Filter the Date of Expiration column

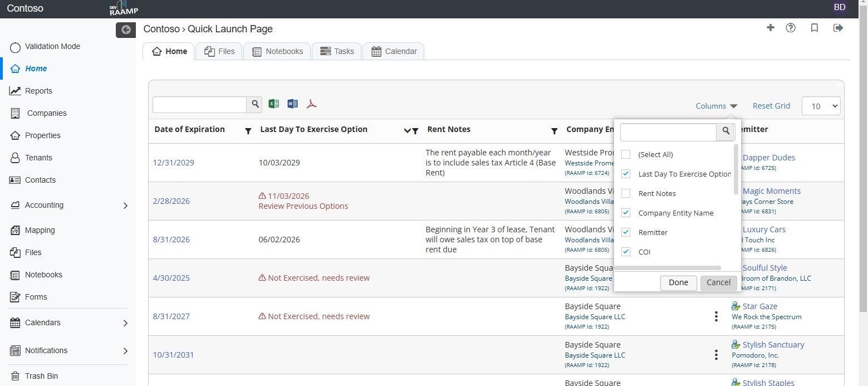click(x=248, y=131)
